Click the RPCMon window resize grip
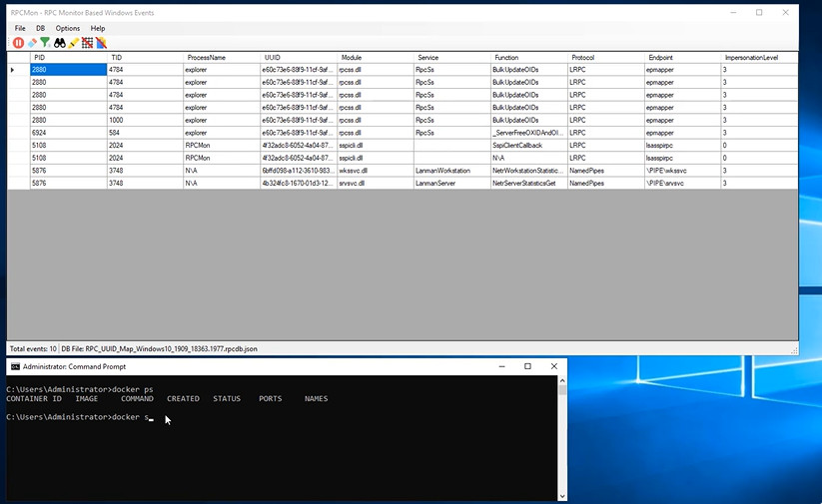This screenshot has height=504, width=822. pos(794,350)
